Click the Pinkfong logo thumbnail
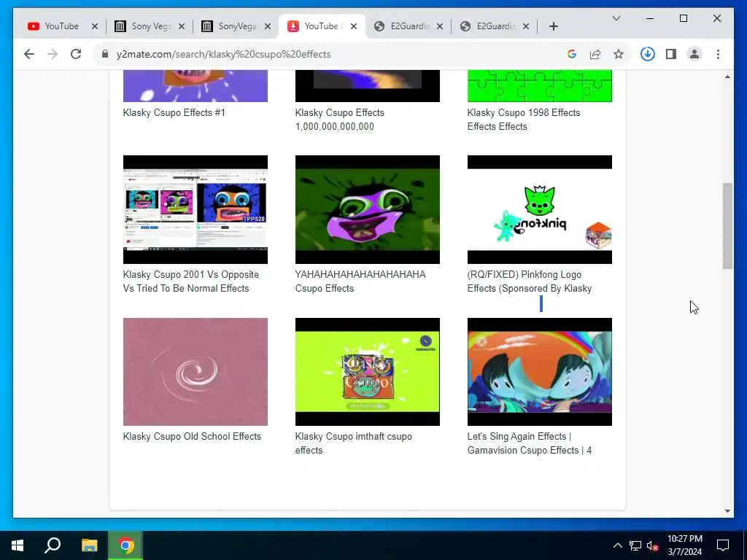This screenshot has width=747, height=560. pos(539,209)
